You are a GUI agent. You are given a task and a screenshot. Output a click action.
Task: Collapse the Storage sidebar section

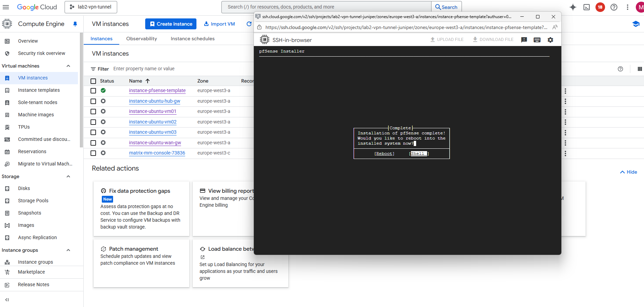tap(68, 176)
